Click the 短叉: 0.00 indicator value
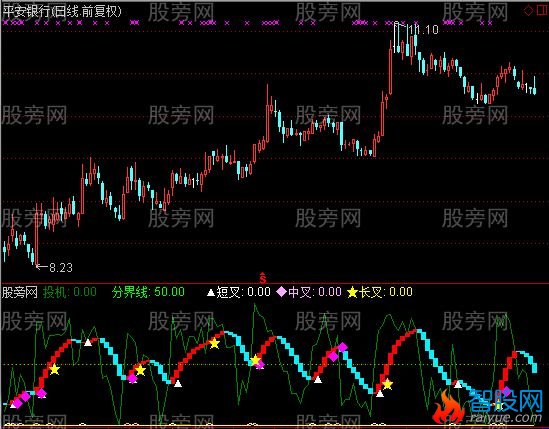This screenshot has width=549, height=429. click(x=243, y=292)
